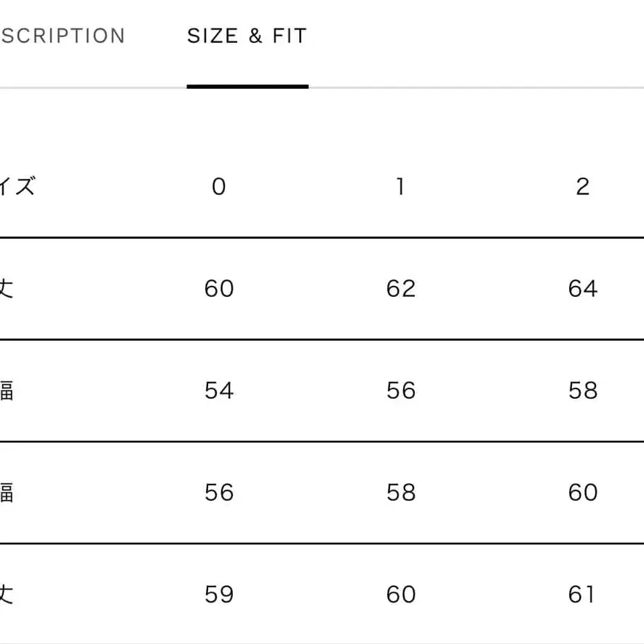Select 60 between 59 and 61
Image resolution: width=644 pixels, height=644 pixels.
(x=400, y=595)
